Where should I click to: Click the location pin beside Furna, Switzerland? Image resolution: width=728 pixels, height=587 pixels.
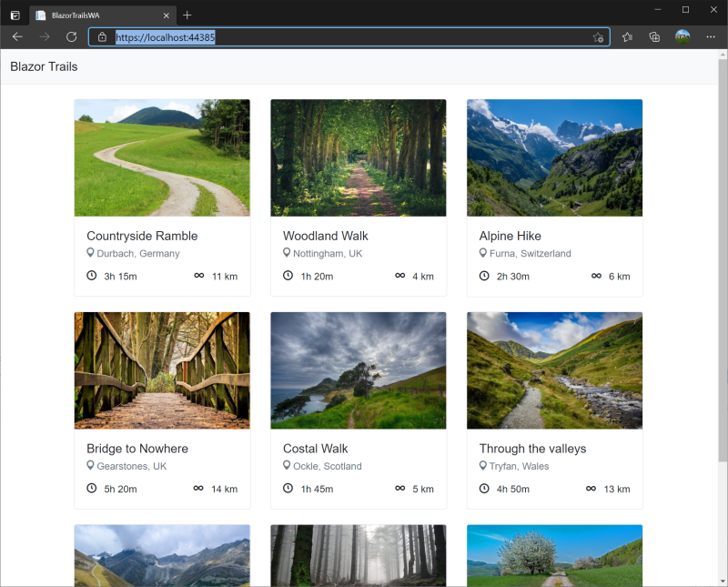click(x=483, y=253)
